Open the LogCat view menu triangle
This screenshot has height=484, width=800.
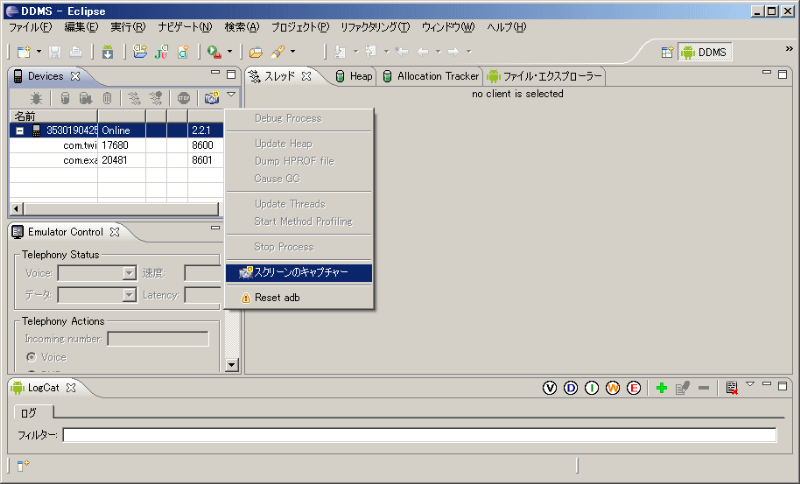750,384
